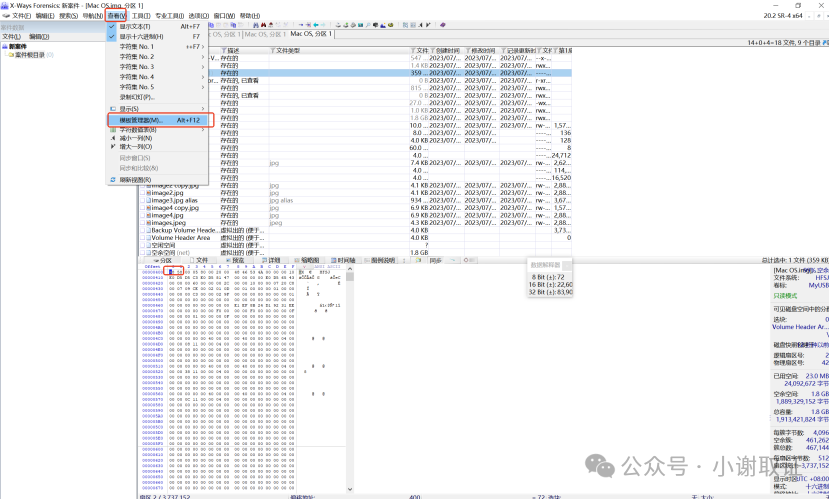829x499 pixels.
Task: Click the X-Ways Forensics title bar icon
Action: (5, 5)
